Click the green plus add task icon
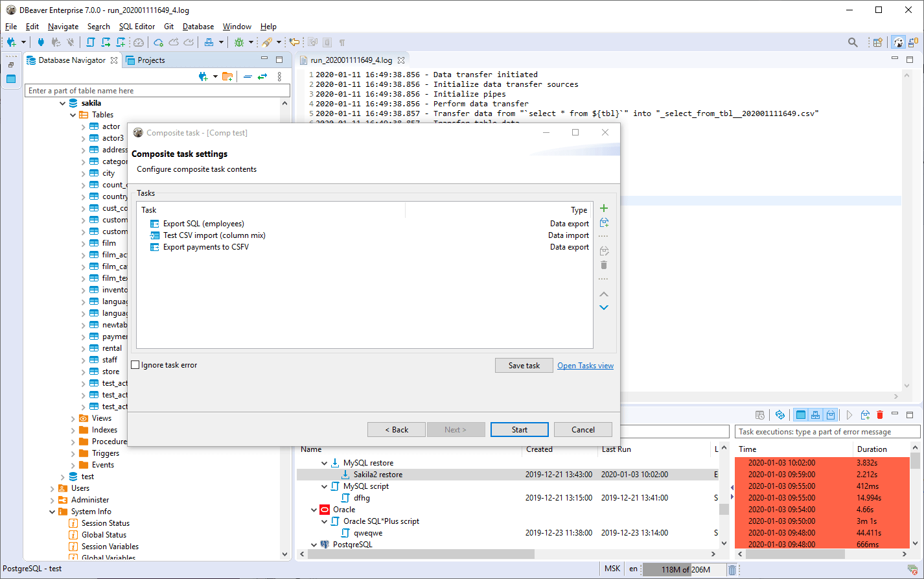The image size is (924, 579). 604,208
